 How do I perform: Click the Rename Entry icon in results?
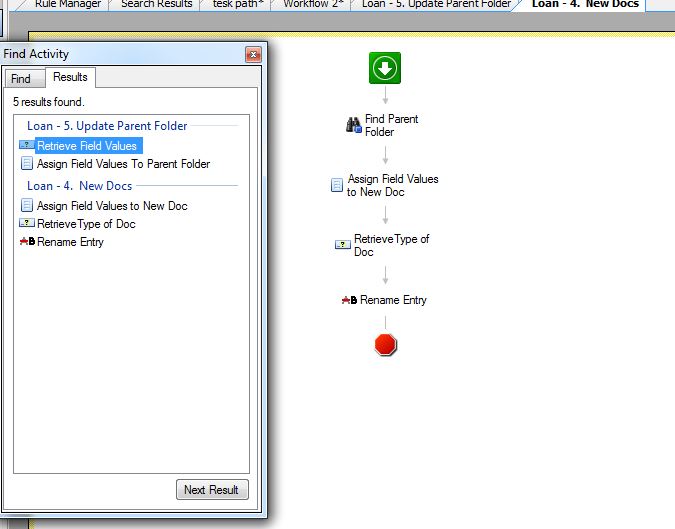(x=27, y=241)
